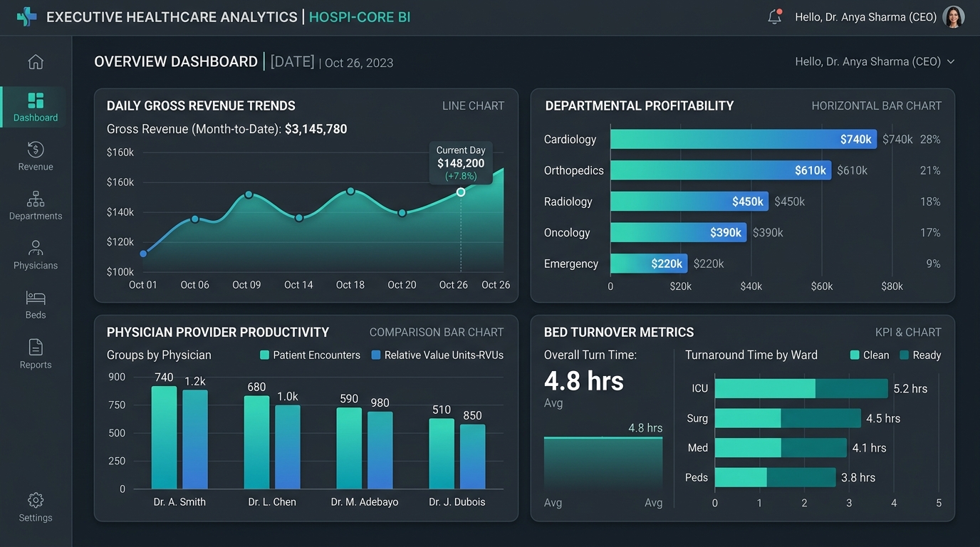The width and height of the screenshot is (980, 547).
Task: Click Dr. A. Smith's 1.2k RVU bar
Action: click(195, 439)
